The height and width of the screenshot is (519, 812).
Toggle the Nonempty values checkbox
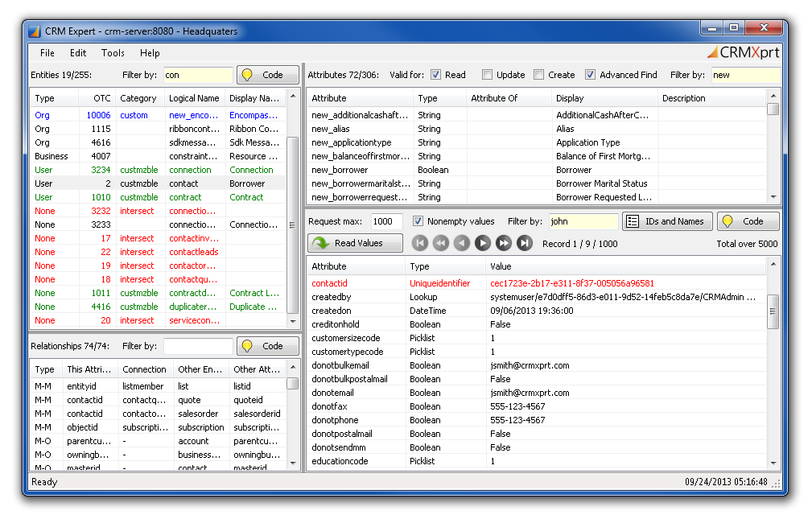point(418,221)
